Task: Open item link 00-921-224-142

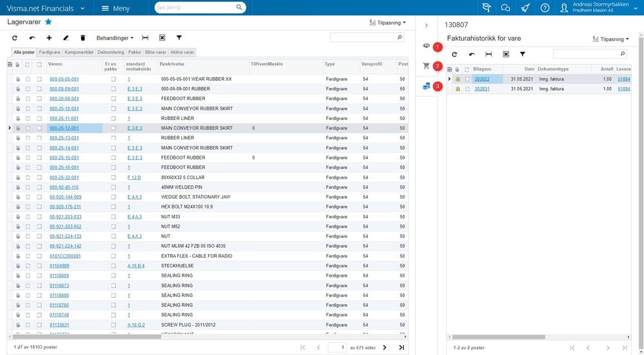Action: coord(65,246)
